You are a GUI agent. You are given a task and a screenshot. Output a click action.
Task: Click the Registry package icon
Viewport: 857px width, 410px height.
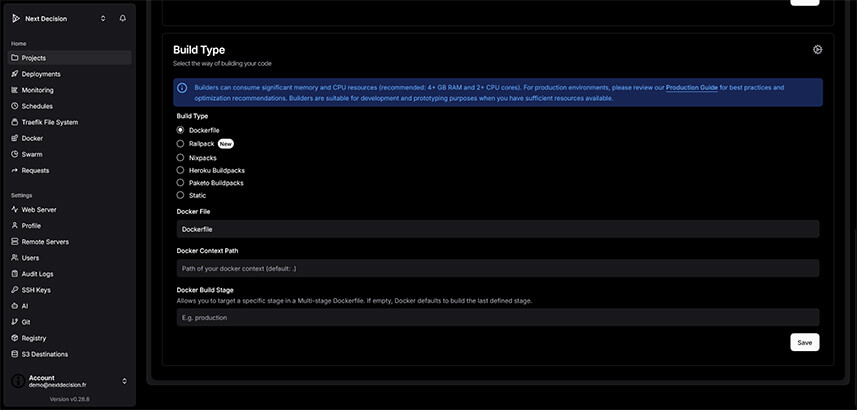point(15,338)
